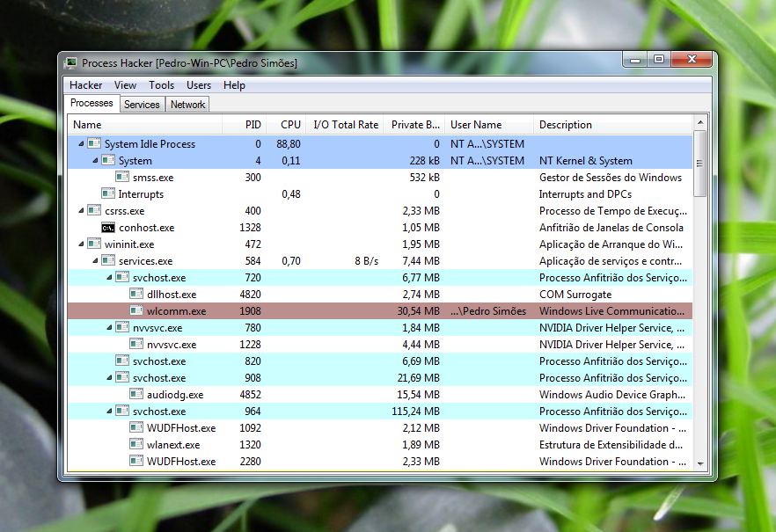Click icon of WUDFHost.exe PID 2280
Screen dimensions: 776x532
click(x=136, y=462)
